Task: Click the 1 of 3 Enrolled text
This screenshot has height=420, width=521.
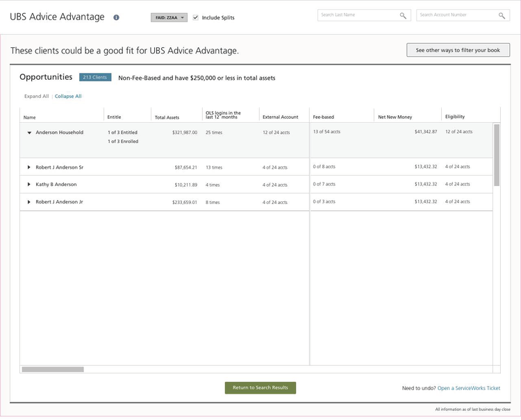Action: [x=123, y=142]
